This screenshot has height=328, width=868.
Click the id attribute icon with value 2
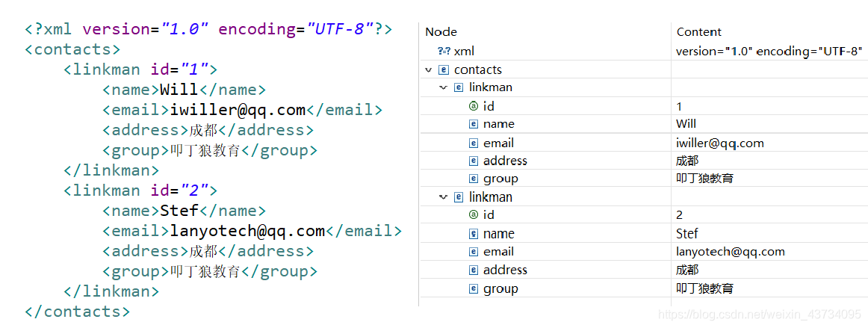pos(473,215)
